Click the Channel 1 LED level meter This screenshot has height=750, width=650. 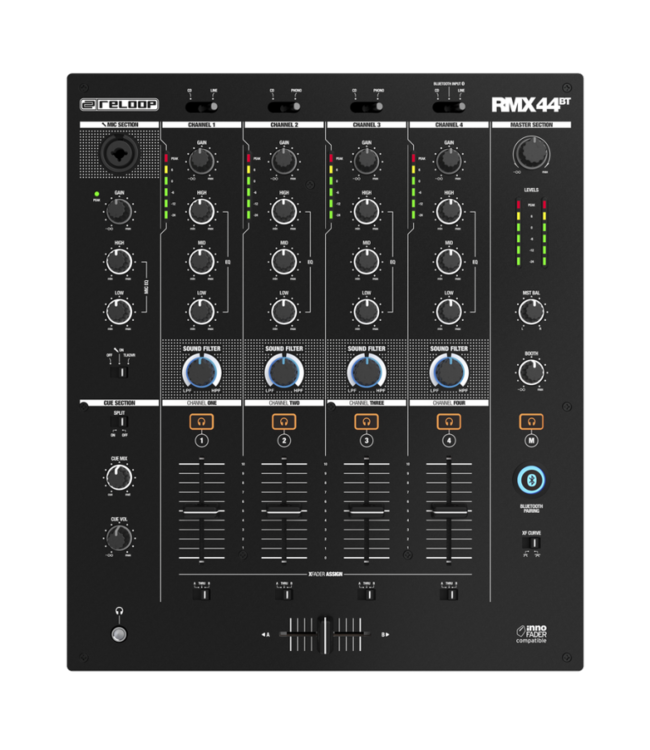[x=166, y=186]
